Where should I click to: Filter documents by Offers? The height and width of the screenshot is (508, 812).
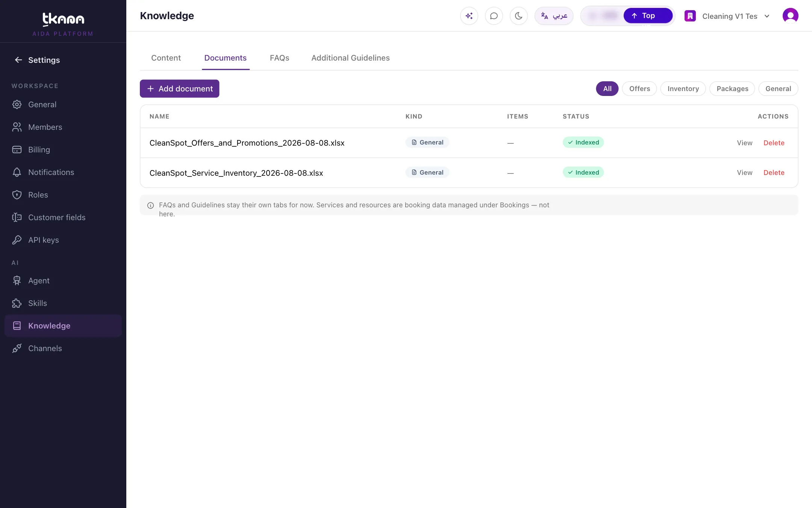tap(639, 88)
